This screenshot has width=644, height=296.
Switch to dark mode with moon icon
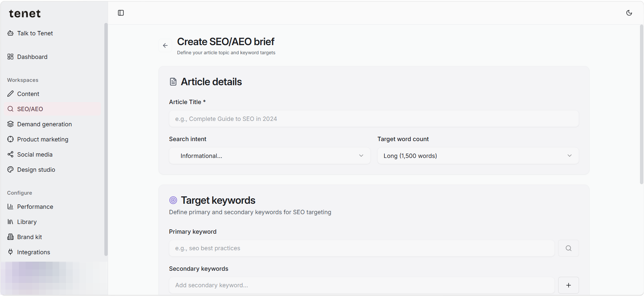(x=629, y=13)
